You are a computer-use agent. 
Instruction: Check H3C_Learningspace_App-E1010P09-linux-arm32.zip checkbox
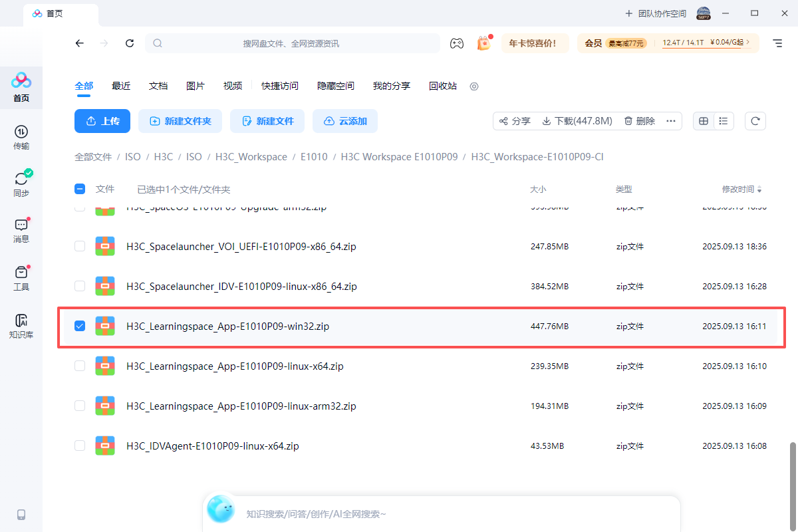80,406
